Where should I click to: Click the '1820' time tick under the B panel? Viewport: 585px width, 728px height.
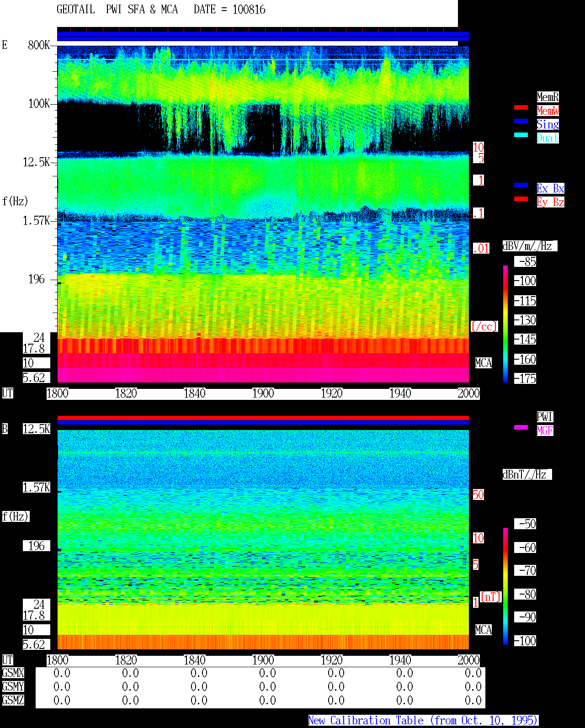point(126,660)
